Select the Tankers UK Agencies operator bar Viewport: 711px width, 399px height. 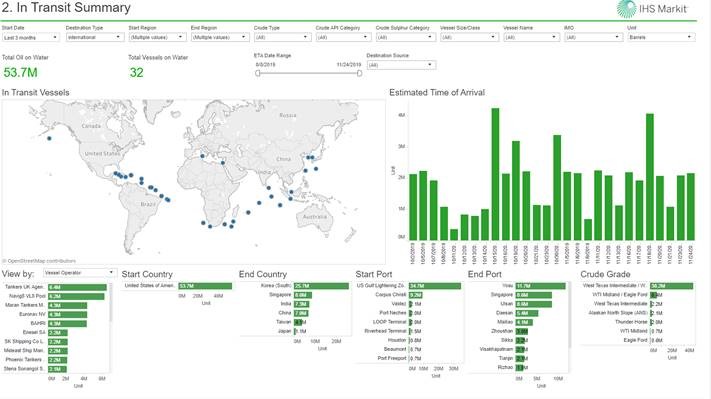(x=78, y=287)
